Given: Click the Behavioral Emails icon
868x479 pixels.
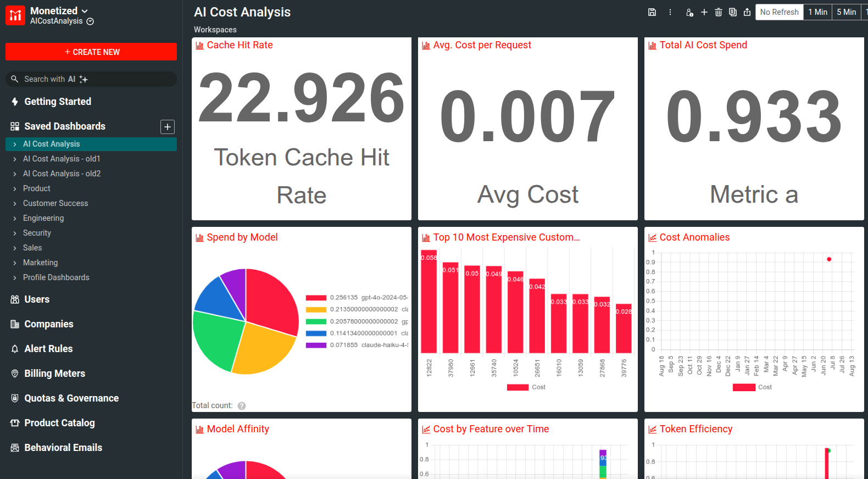Looking at the screenshot, I should pyautogui.click(x=15, y=448).
